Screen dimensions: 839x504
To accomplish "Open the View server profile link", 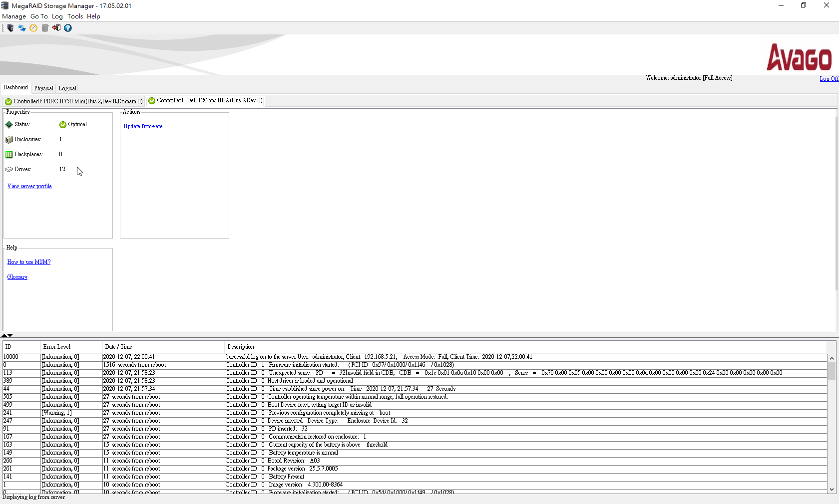I will [x=29, y=186].
